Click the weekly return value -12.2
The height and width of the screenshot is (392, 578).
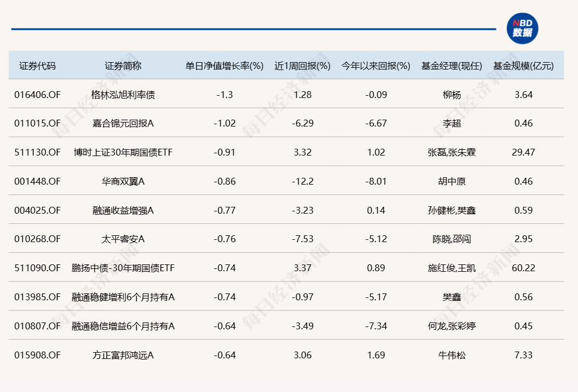tap(303, 181)
